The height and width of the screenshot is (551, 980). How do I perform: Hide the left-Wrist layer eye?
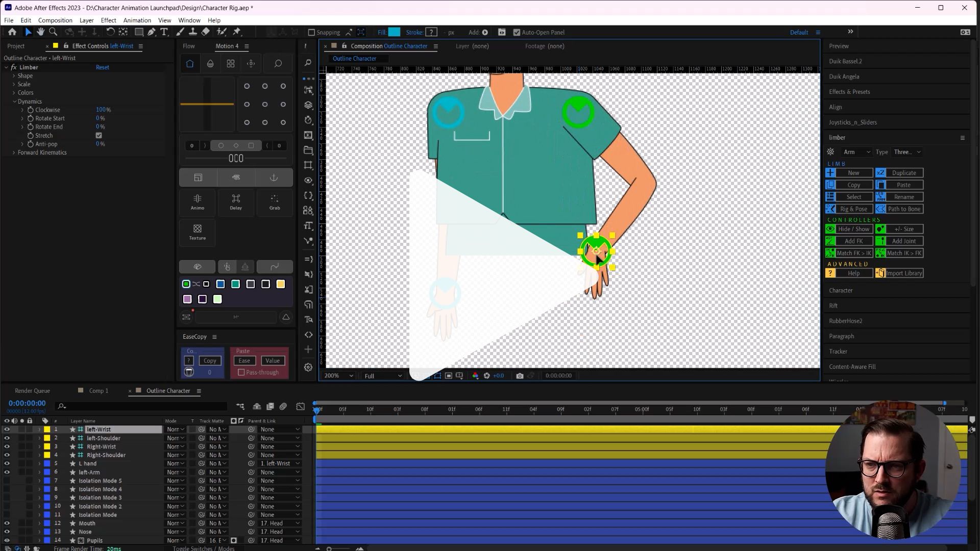(x=7, y=430)
